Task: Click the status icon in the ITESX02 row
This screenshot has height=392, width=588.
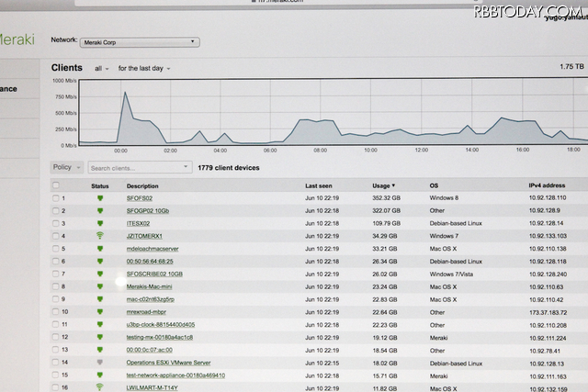Action: [x=100, y=223]
